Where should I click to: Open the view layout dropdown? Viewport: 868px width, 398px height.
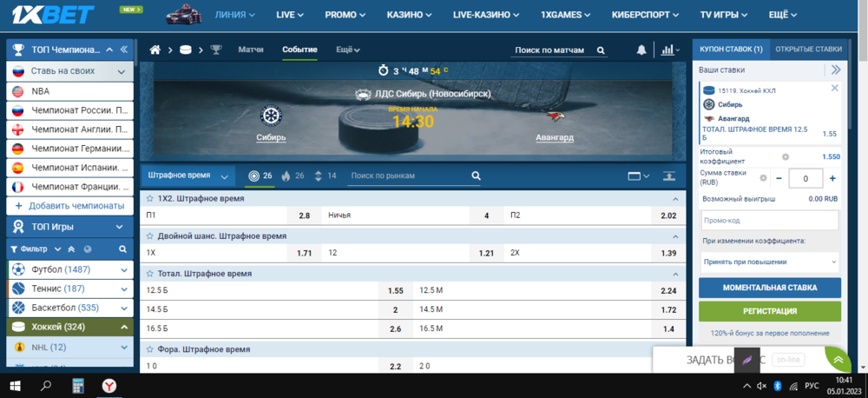tap(639, 176)
